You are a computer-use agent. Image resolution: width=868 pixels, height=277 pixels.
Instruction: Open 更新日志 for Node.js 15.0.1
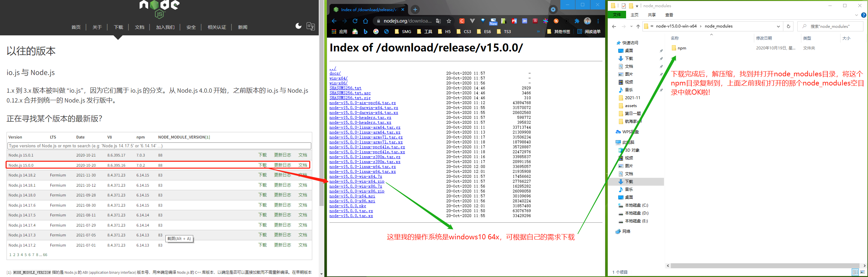282,155
